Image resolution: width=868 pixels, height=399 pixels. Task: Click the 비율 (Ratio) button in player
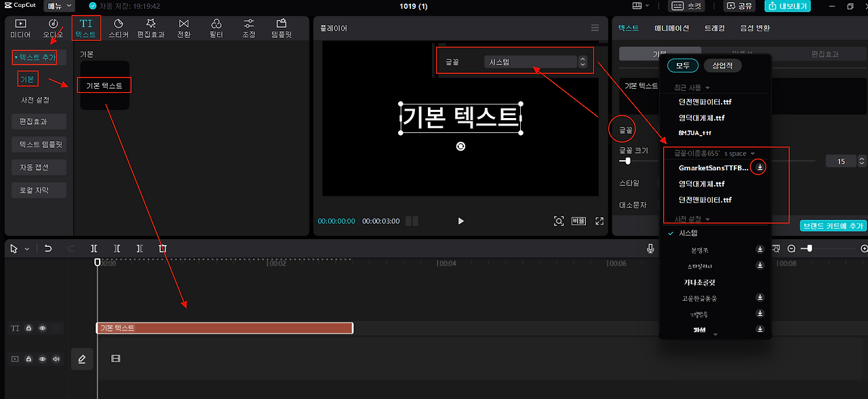pyautogui.click(x=578, y=221)
